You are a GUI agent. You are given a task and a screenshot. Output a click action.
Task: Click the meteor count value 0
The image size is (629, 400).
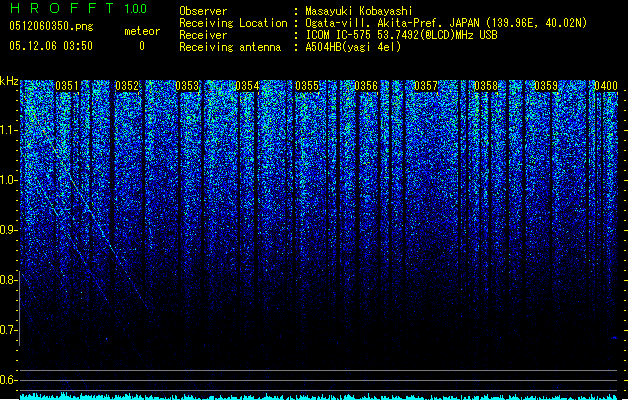tap(142, 46)
